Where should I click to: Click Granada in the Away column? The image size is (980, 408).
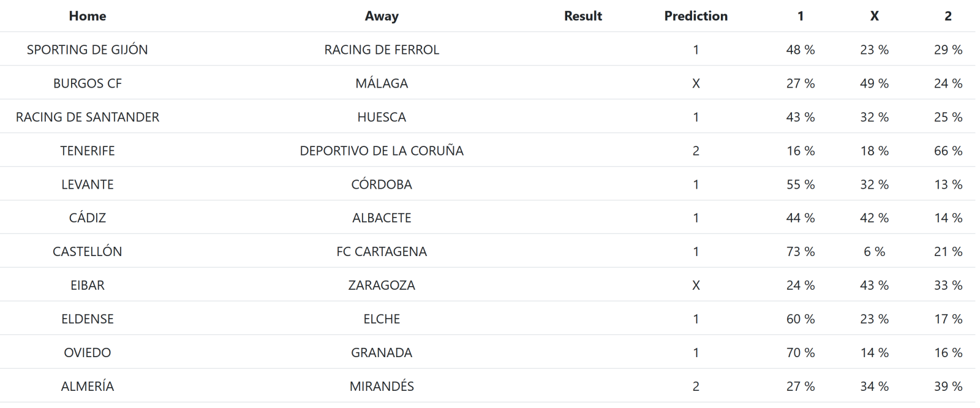click(382, 353)
